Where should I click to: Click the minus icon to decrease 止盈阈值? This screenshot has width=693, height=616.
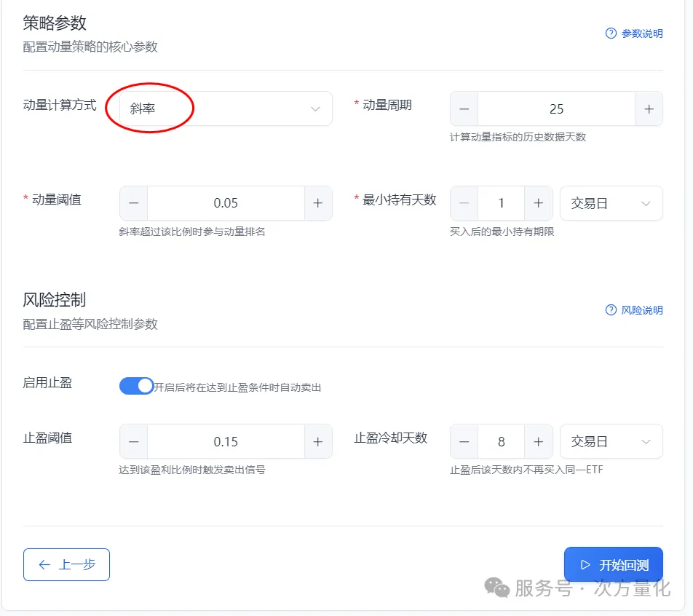(x=133, y=441)
